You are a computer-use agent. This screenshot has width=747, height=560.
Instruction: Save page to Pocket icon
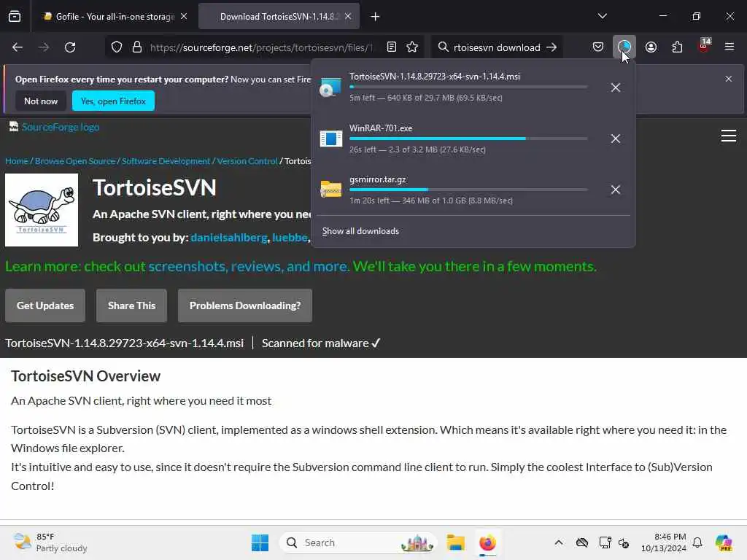tap(598, 47)
